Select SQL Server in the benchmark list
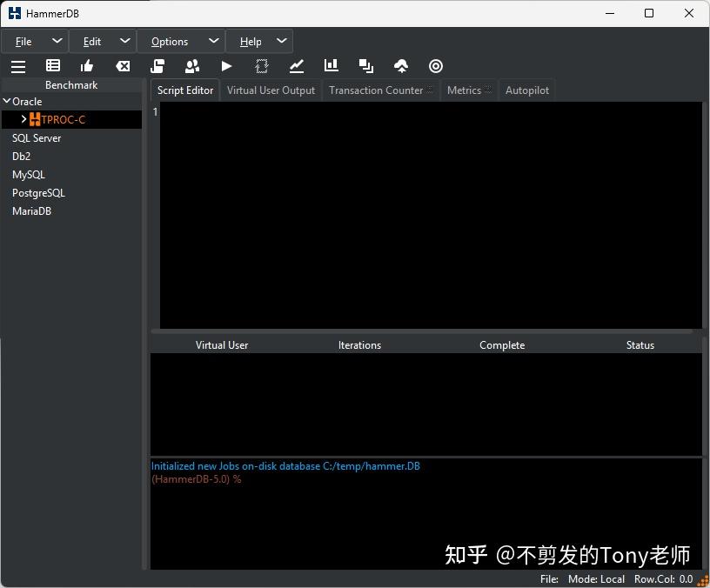The height and width of the screenshot is (588, 710). [37, 137]
